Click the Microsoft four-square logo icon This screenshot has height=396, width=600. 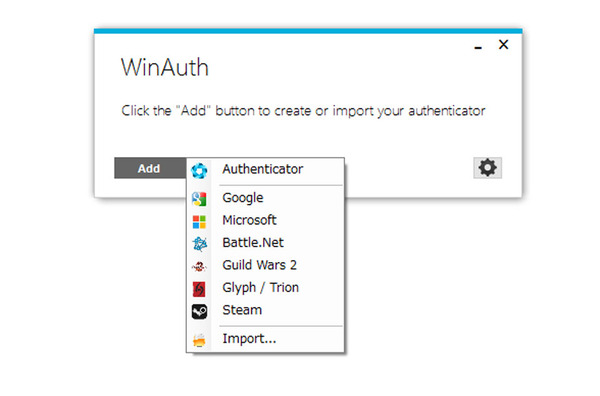(199, 222)
